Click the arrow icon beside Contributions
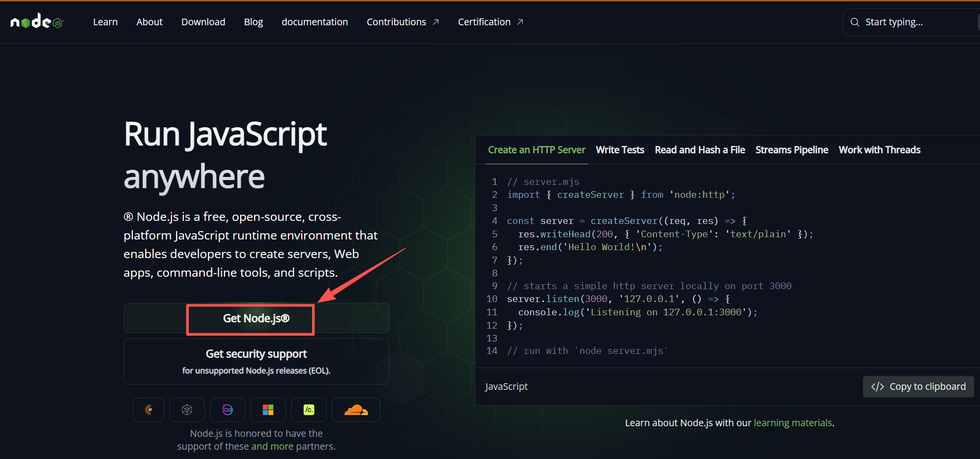The image size is (980, 459). coord(436,22)
